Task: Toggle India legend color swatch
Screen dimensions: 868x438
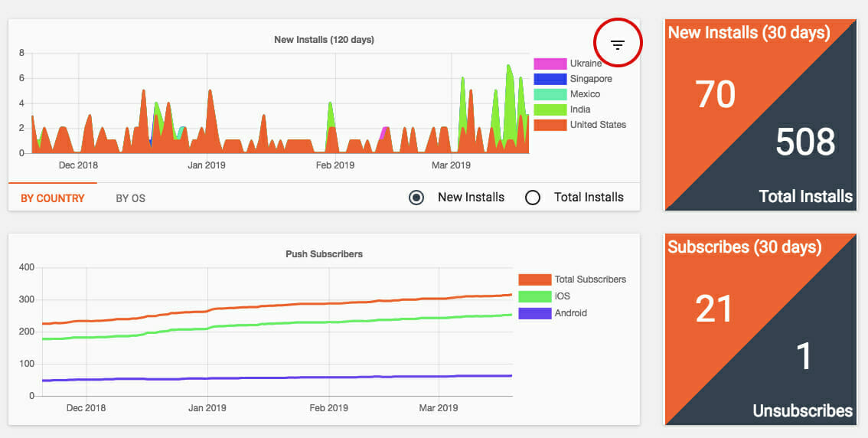Action: [550, 109]
